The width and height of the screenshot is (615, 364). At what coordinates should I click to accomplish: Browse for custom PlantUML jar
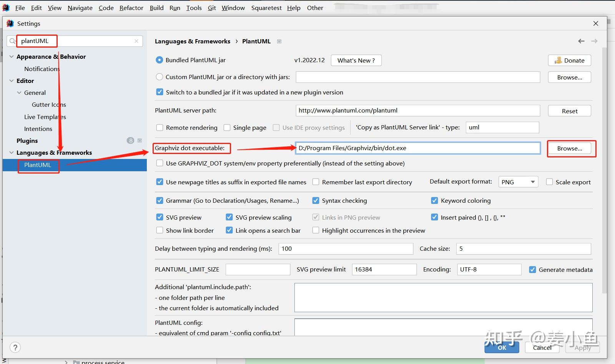click(x=570, y=77)
